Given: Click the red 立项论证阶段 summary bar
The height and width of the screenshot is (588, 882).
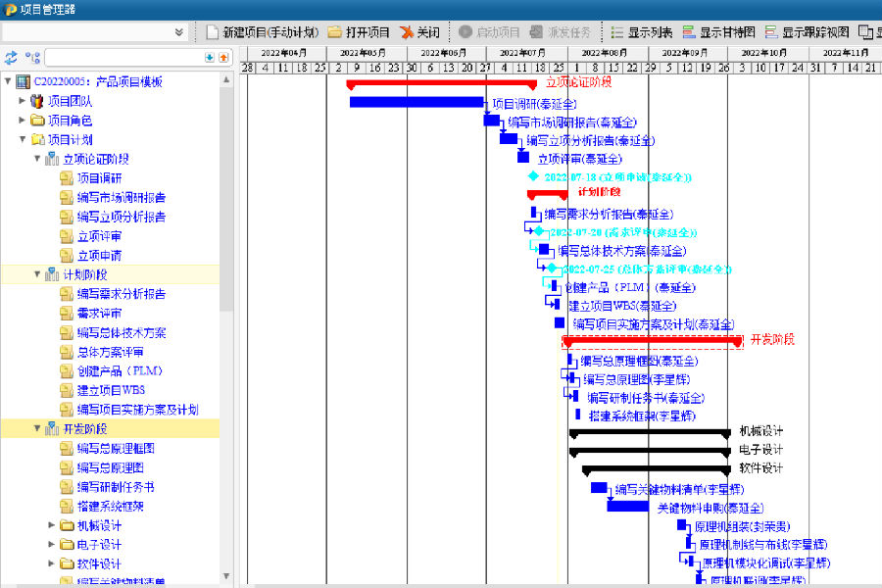Looking at the screenshot, I should pos(442,84).
